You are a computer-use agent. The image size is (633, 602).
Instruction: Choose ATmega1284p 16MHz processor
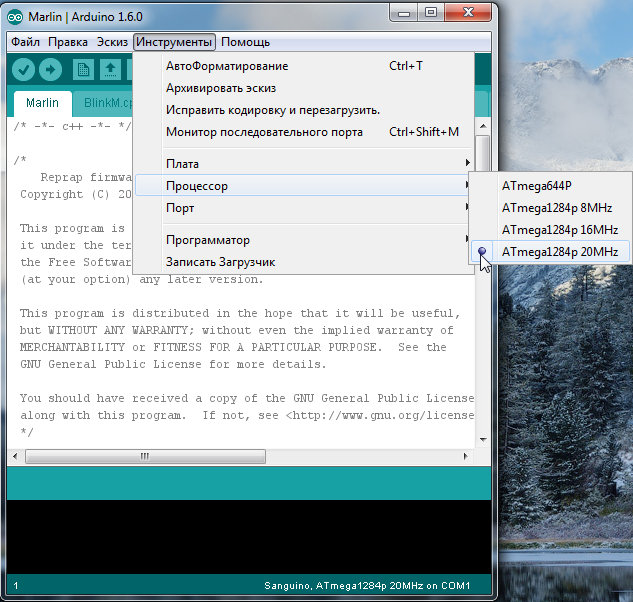[x=559, y=229]
